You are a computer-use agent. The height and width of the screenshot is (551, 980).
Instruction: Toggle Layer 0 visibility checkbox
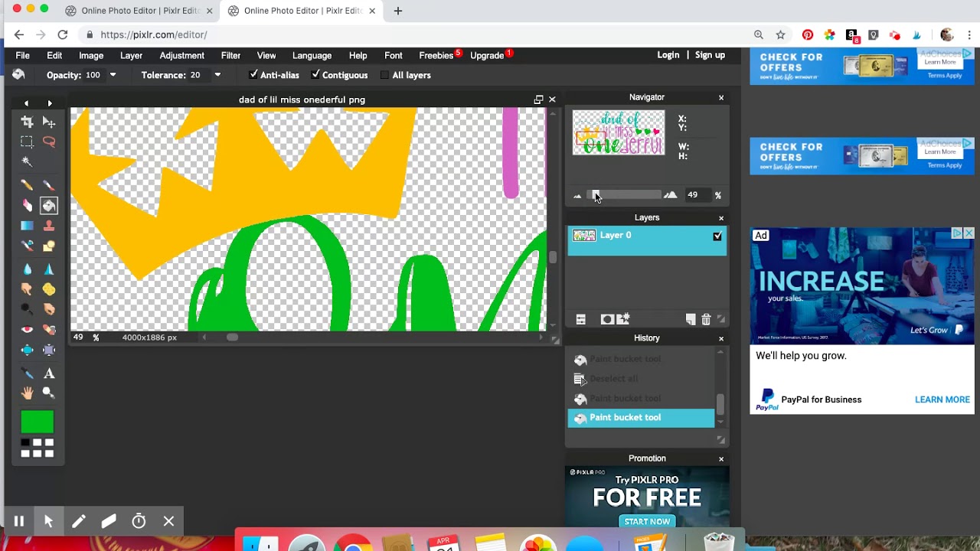(x=717, y=236)
